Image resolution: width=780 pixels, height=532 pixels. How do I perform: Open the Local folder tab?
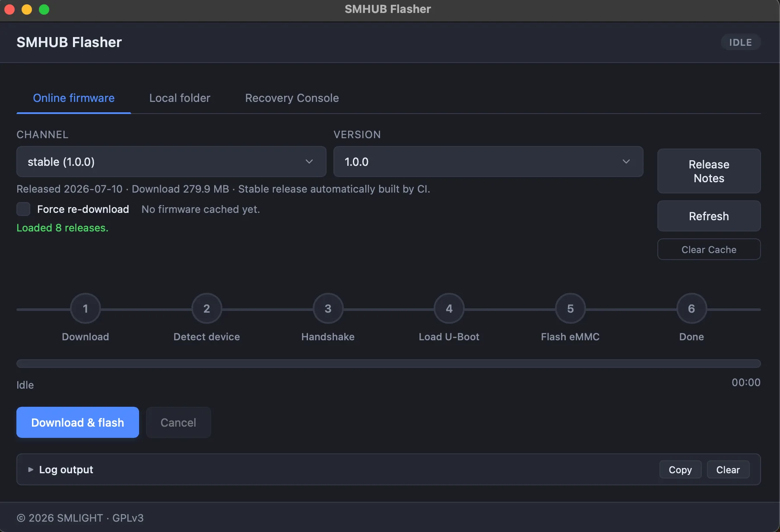click(180, 98)
